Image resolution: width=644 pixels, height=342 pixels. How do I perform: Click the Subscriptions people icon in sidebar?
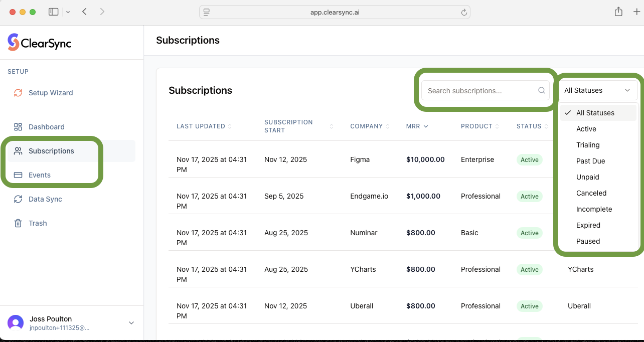pyautogui.click(x=18, y=151)
